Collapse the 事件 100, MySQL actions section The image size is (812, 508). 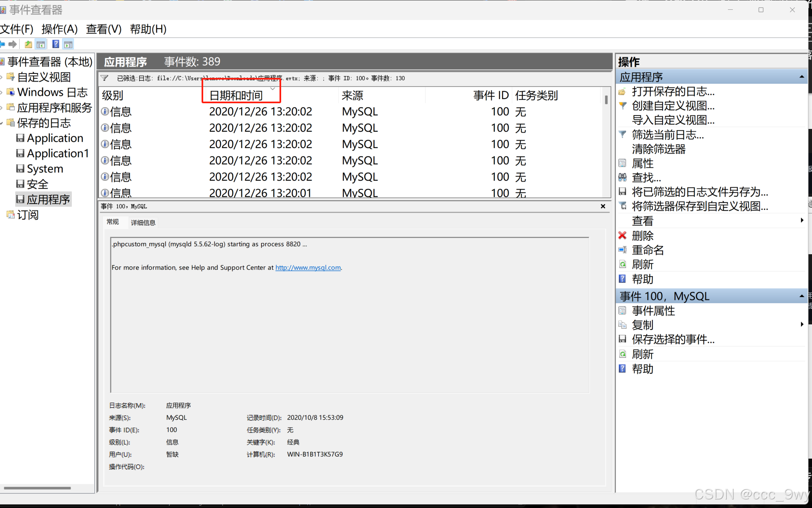801,296
